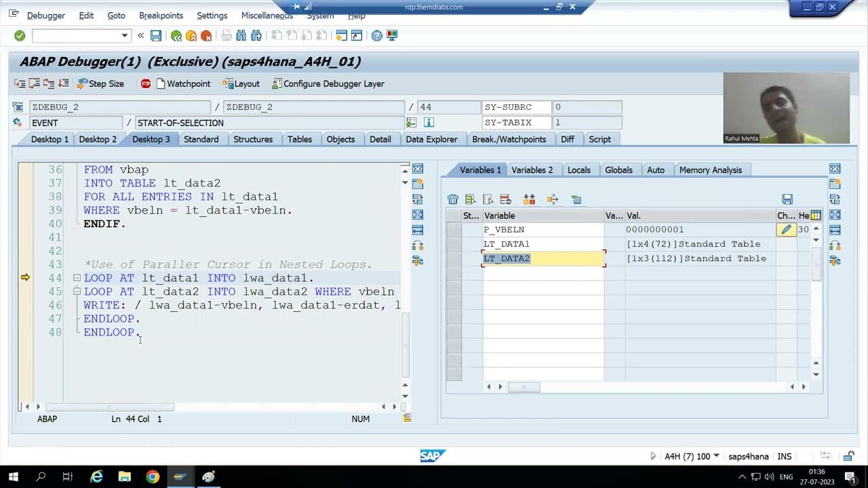868x488 pixels.
Task: Click the information icon beside START-OF-SELECTION
Action: pyautogui.click(x=429, y=123)
